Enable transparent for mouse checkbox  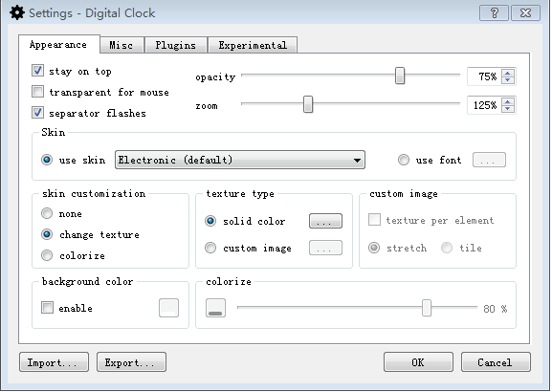37,92
